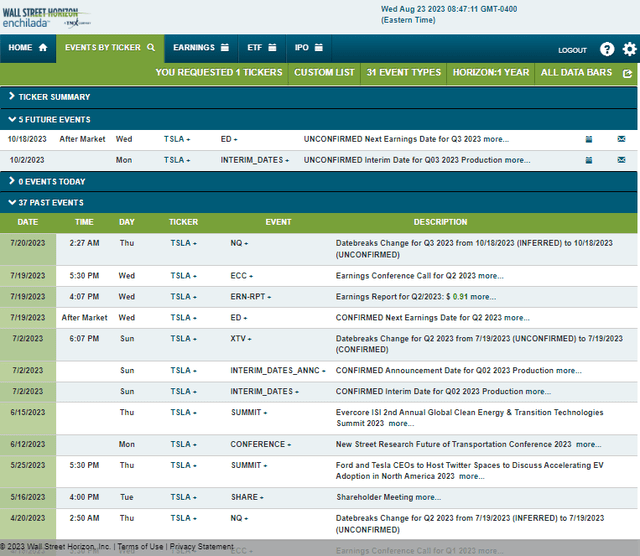The width and height of the screenshot is (640, 556).
Task: Open the ETF calendar tab
Action: pos(262,48)
